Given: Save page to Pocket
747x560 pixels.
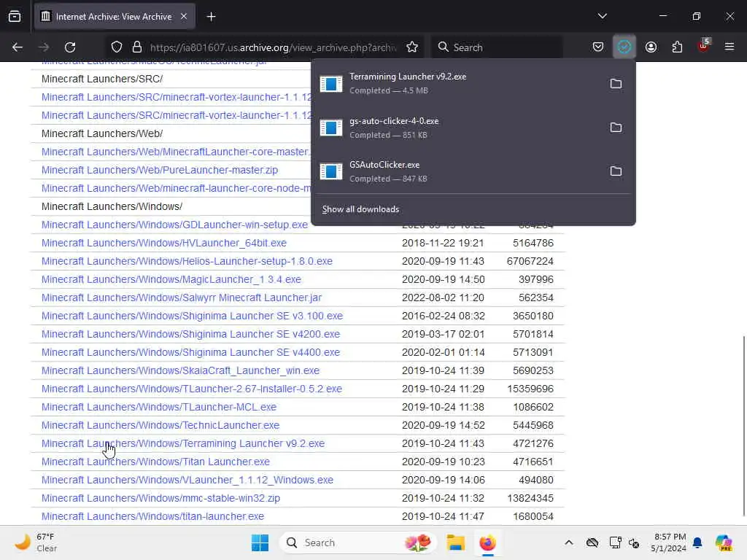Looking at the screenshot, I should 598,47.
